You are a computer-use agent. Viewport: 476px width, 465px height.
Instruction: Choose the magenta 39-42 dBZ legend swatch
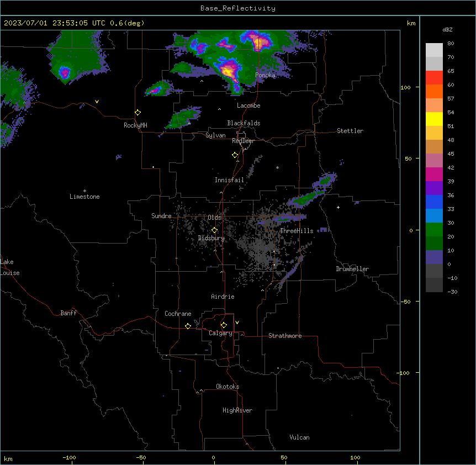pos(434,174)
